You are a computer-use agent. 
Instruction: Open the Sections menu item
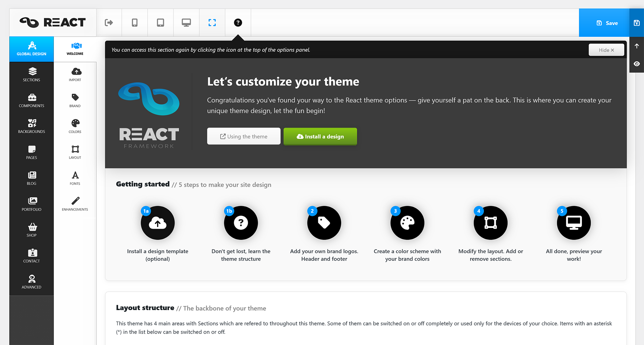coord(32,75)
